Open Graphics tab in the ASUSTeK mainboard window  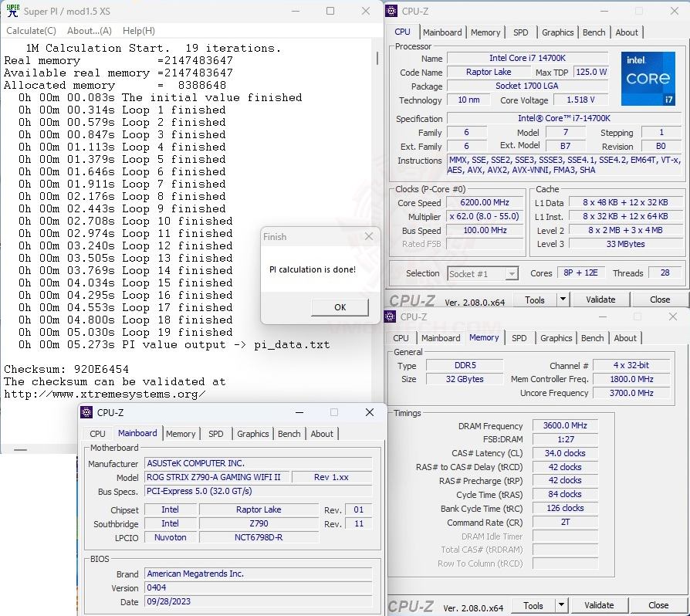tap(252, 434)
